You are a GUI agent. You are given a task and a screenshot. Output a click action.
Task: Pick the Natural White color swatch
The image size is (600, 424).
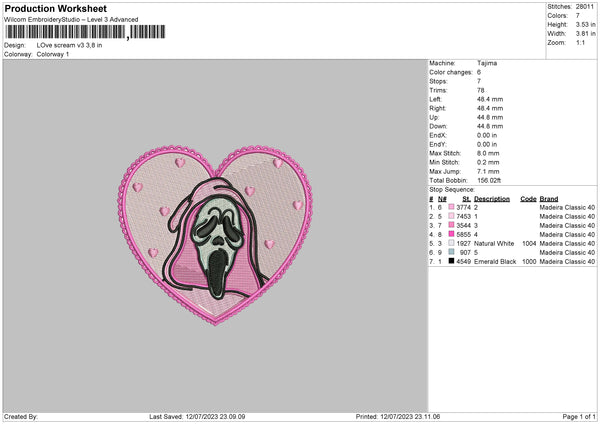click(451, 243)
